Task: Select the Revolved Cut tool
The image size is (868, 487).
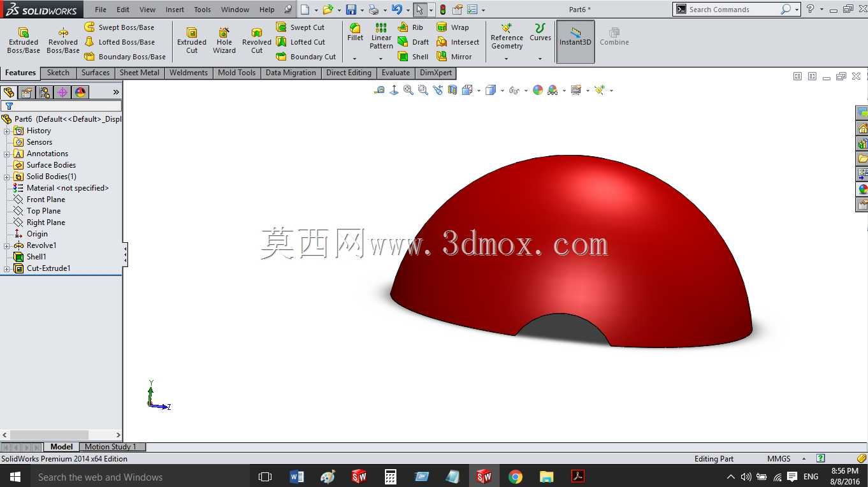Action: point(257,41)
